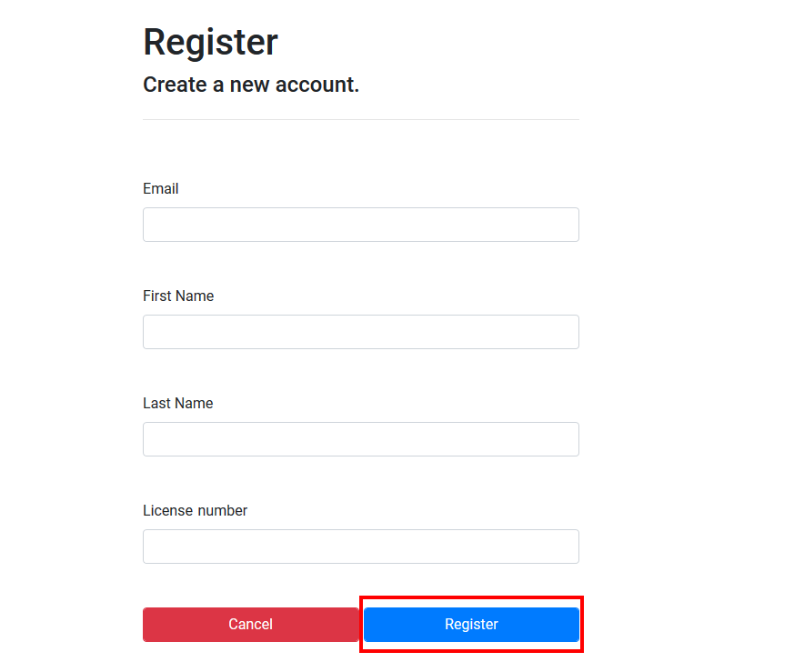Click the Email field label
794x672 pixels.
tap(161, 189)
